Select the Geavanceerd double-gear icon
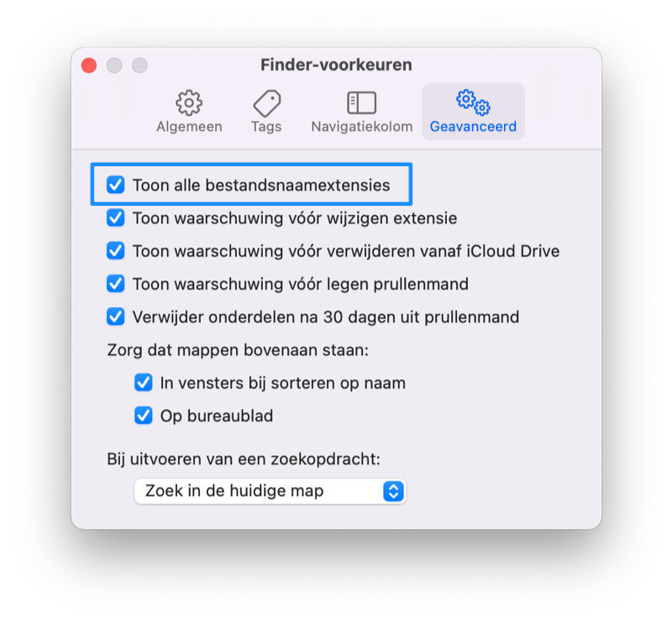This screenshot has height=623, width=672. pos(473,102)
